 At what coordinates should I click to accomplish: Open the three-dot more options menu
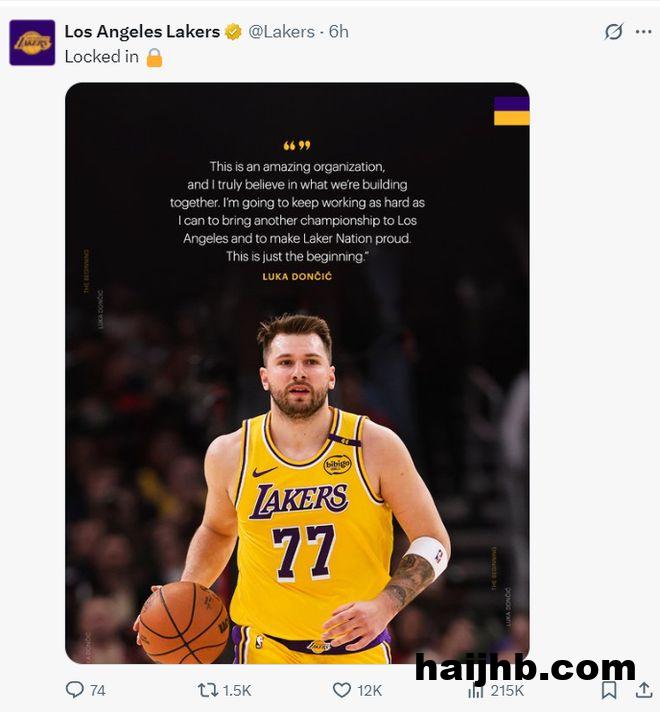[644, 32]
